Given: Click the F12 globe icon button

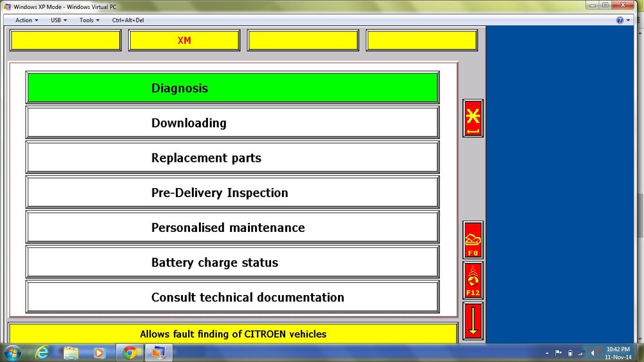Looking at the screenshot, I should click(x=473, y=280).
